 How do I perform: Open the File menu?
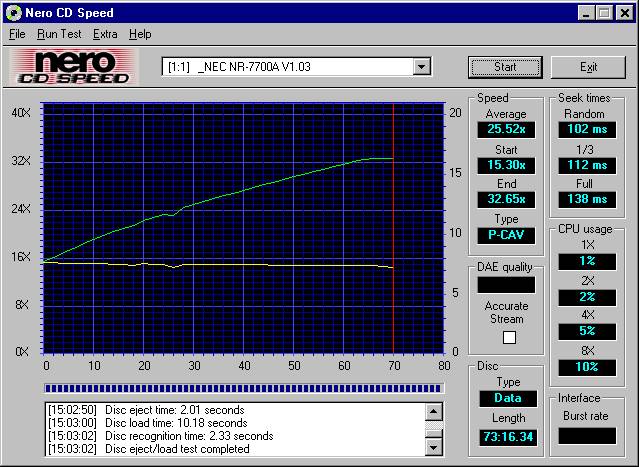point(17,34)
